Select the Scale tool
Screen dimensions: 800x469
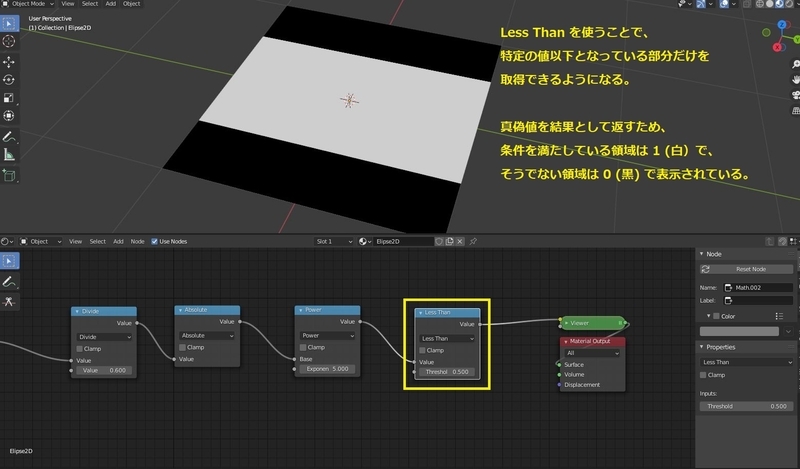[x=9, y=98]
